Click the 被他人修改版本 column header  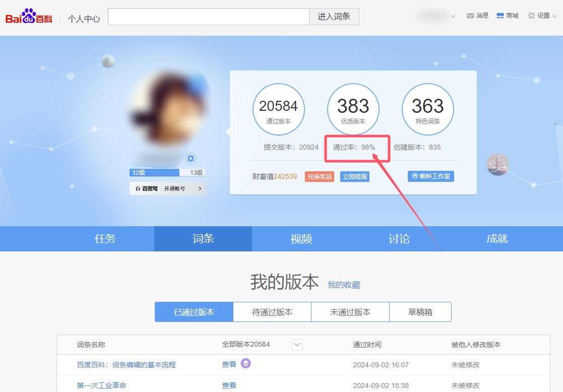click(476, 345)
